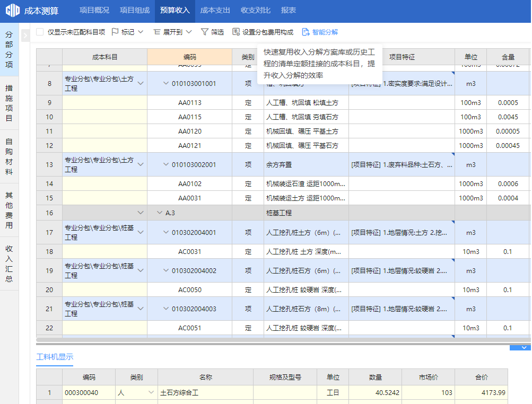Collapse the A.3 桩基工程 section
532x404 pixels.
tap(160, 213)
